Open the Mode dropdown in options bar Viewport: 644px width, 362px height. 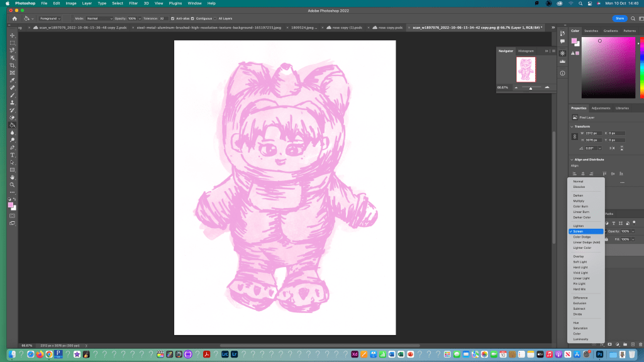(99, 18)
